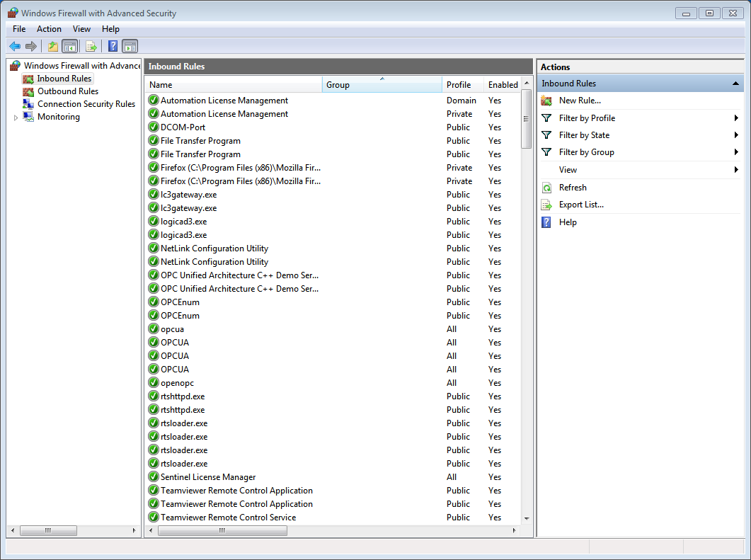Click the Help icon in Actions pane
Screen dimensions: 751x560
546,222
